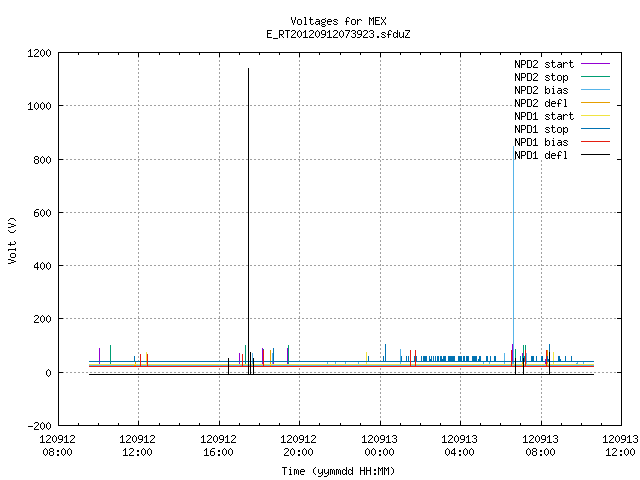The height and width of the screenshot is (480, 640).
Task: Click the y-axis tick value 1000
Action: 39,106
